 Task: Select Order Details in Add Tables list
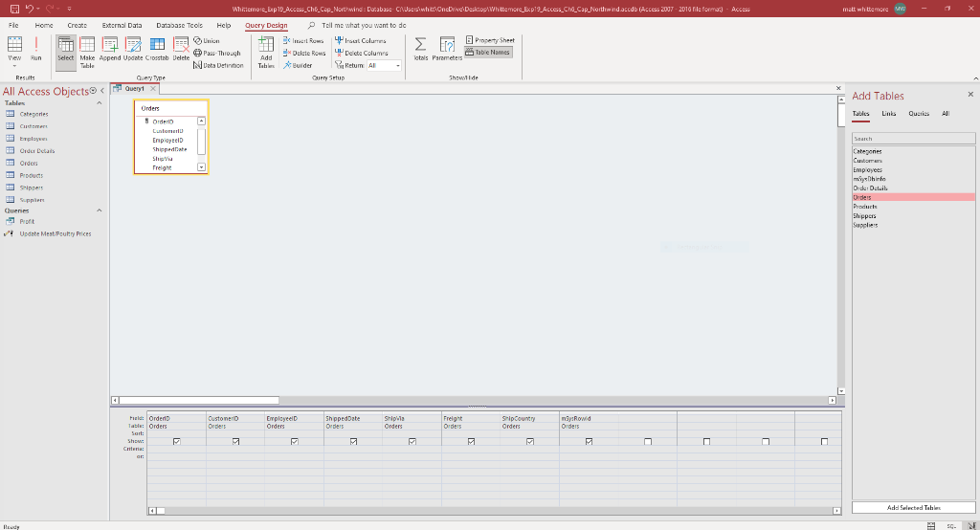point(870,188)
